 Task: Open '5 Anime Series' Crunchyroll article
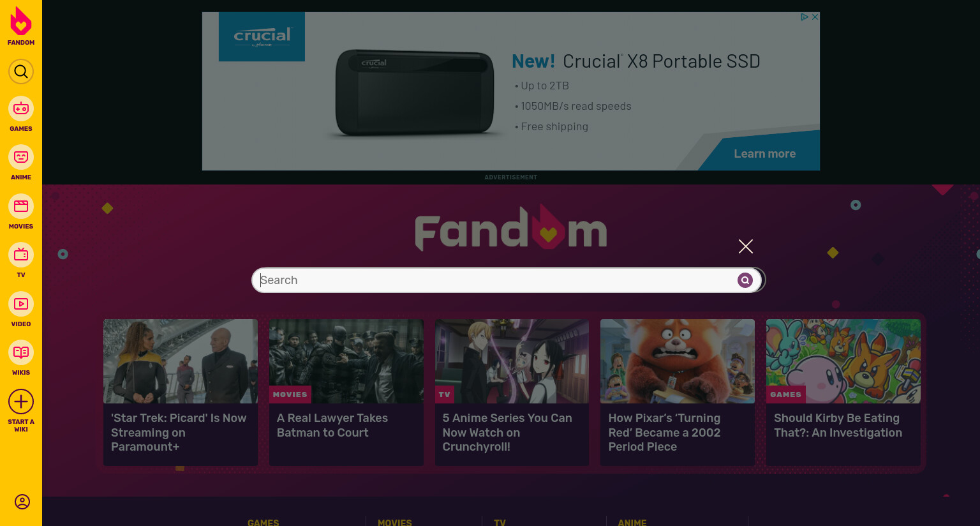coord(507,432)
